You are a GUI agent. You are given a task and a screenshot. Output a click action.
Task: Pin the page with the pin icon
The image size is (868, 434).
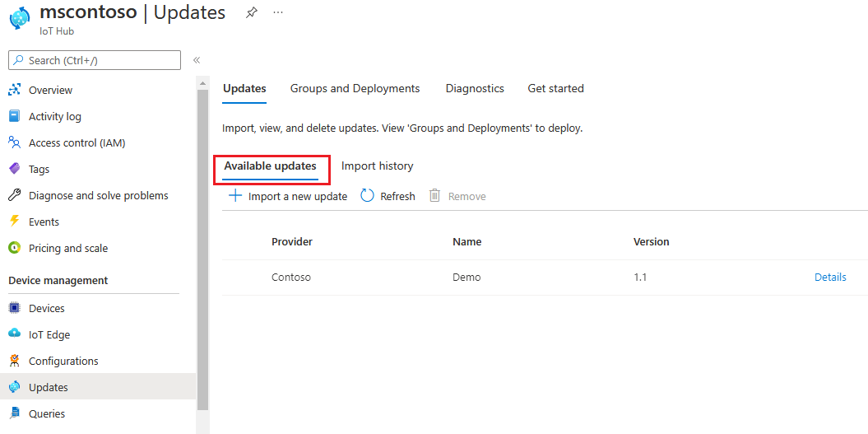pos(251,13)
